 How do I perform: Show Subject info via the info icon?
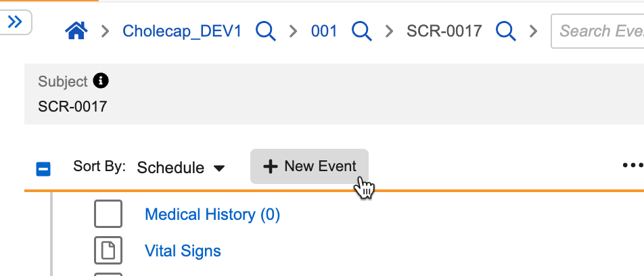[101, 81]
